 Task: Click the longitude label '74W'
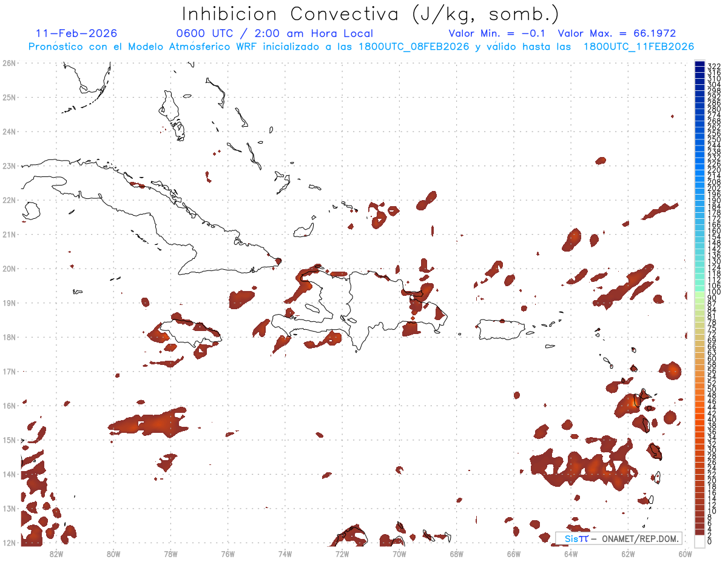coord(285,553)
